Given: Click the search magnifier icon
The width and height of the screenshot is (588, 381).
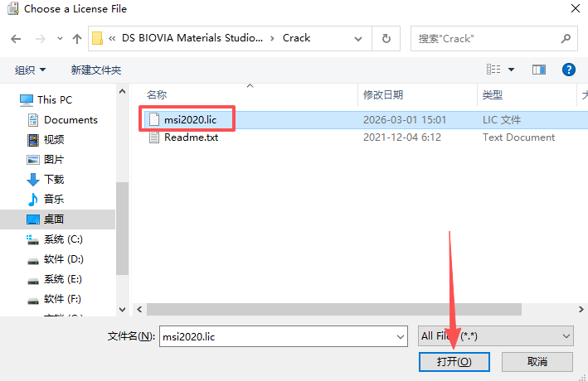Looking at the screenshot, I should [566, 39].
